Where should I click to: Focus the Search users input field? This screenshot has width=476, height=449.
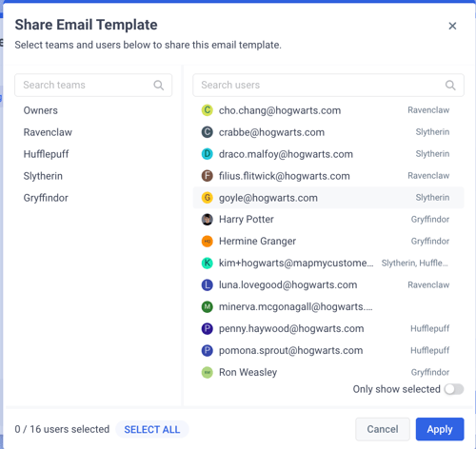pyautogui.click(x=328, y=85)
